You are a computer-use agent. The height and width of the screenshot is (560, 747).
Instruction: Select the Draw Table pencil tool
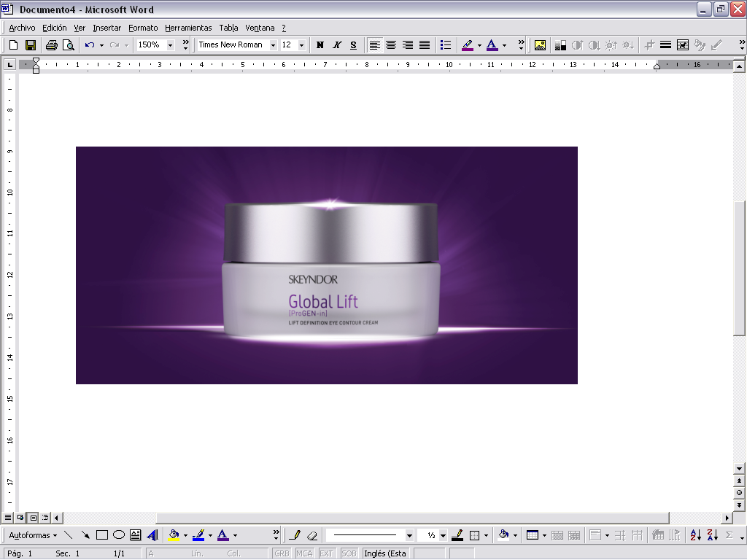click(x=295, y=534)
